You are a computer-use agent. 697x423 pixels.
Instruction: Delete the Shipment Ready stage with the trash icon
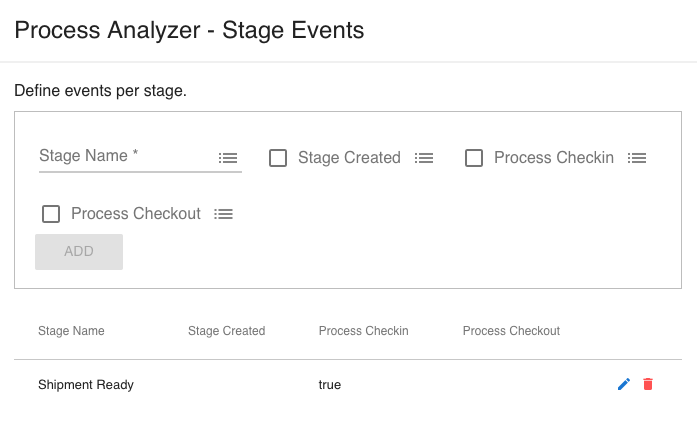pyautogui.click(x=648, y=384)
